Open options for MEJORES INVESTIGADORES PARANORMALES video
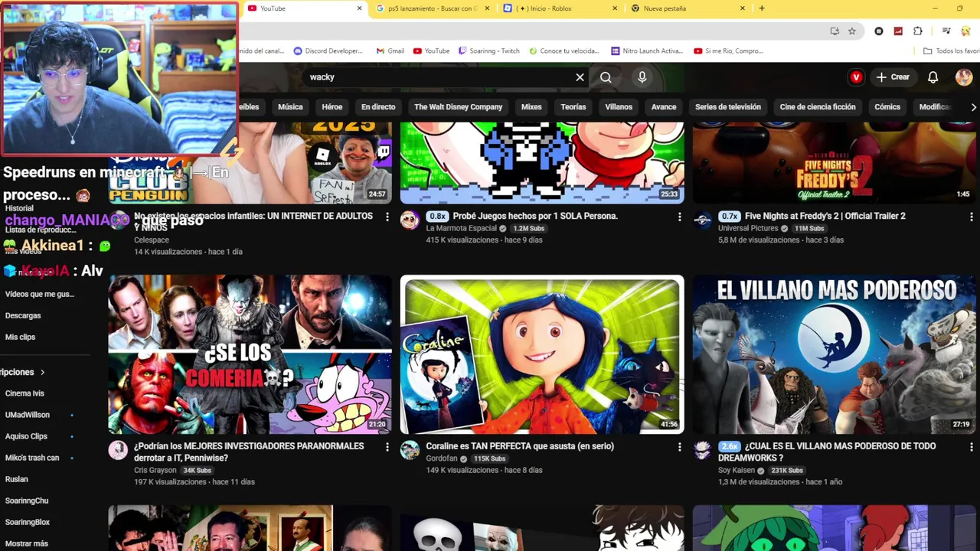 [387, 447]
